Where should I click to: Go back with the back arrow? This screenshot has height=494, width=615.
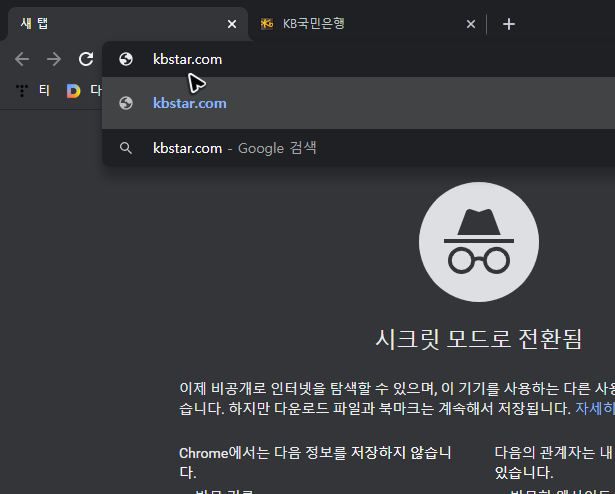22,59
